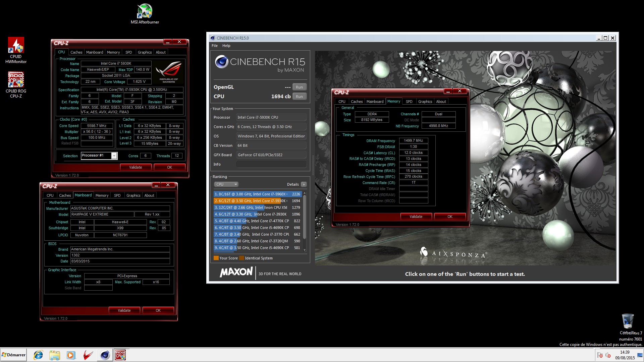The width and height of the screenshot is (644, 362).
Task: Click the Your Score orange swatch
Action: pos(216,258)
